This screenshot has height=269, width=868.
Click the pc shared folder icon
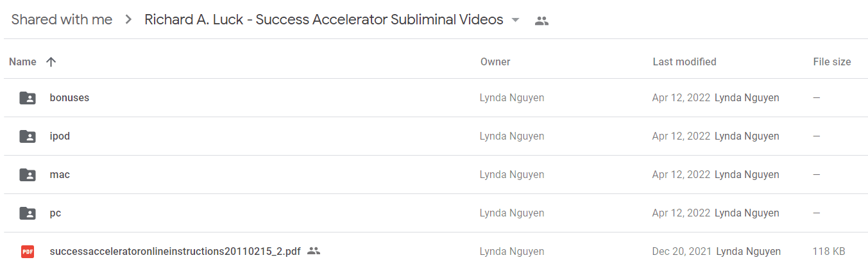click(x=28, y=213)
